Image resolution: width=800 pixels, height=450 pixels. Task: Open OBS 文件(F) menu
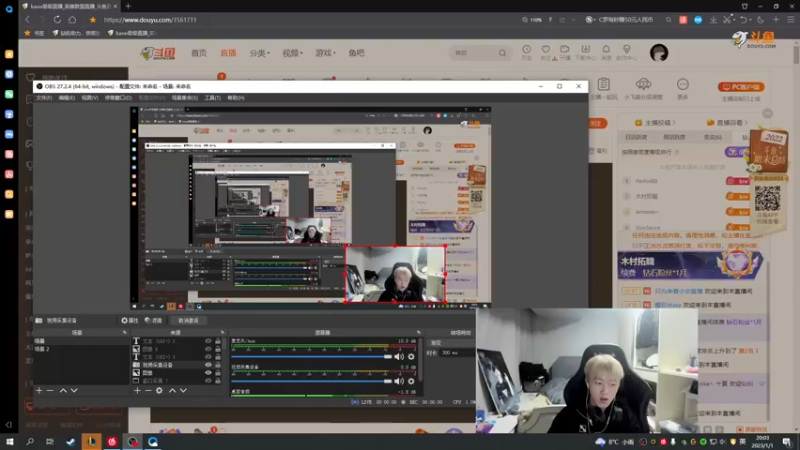click(44, 97)
